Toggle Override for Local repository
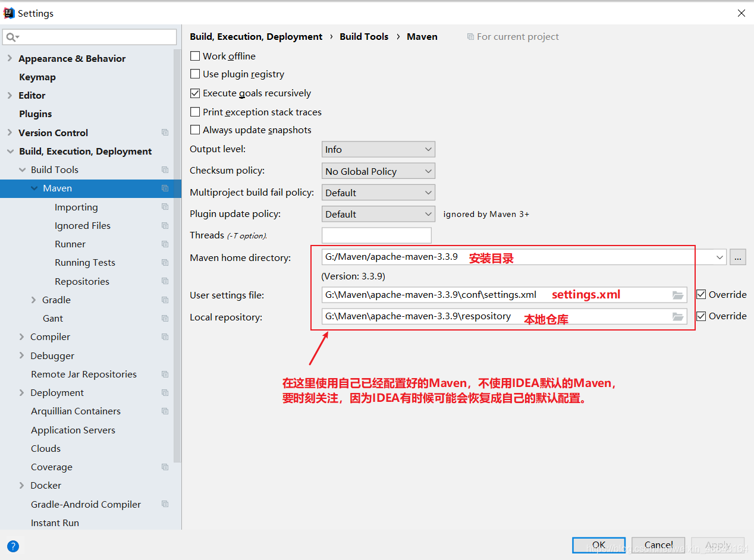 [x=701, y=316]
